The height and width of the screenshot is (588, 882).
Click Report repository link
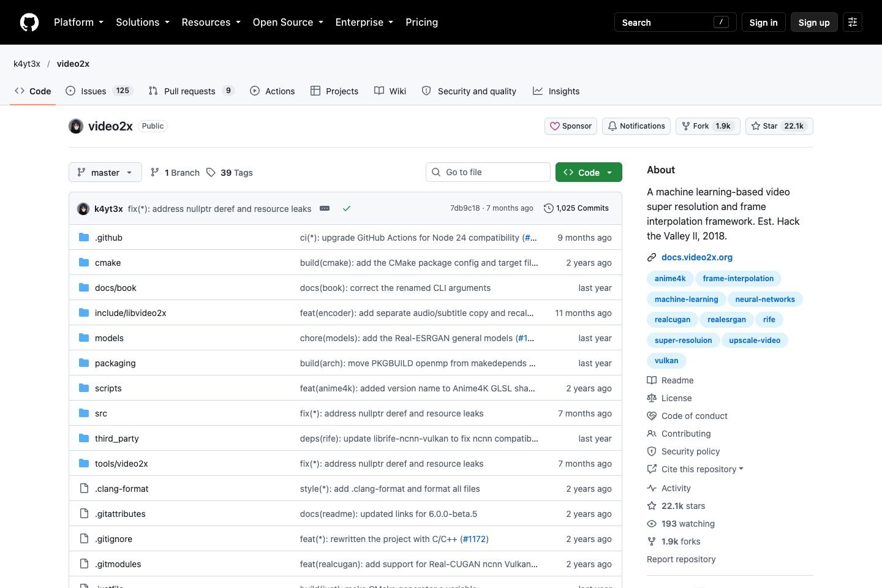[x=681, y=559]
